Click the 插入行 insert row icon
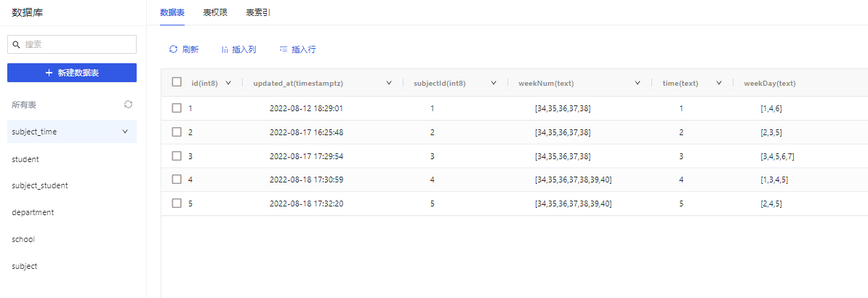The image size is (868, 298). tap(284, 49)
